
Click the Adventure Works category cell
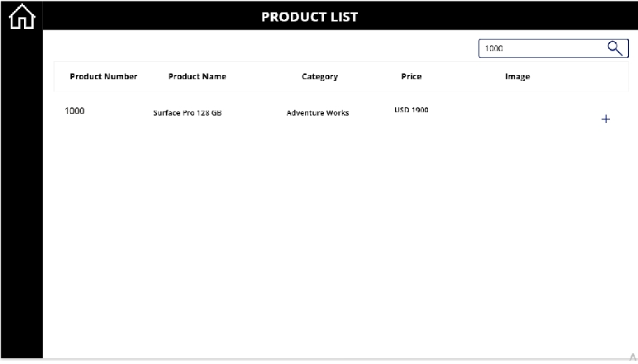tap(317, 113)
